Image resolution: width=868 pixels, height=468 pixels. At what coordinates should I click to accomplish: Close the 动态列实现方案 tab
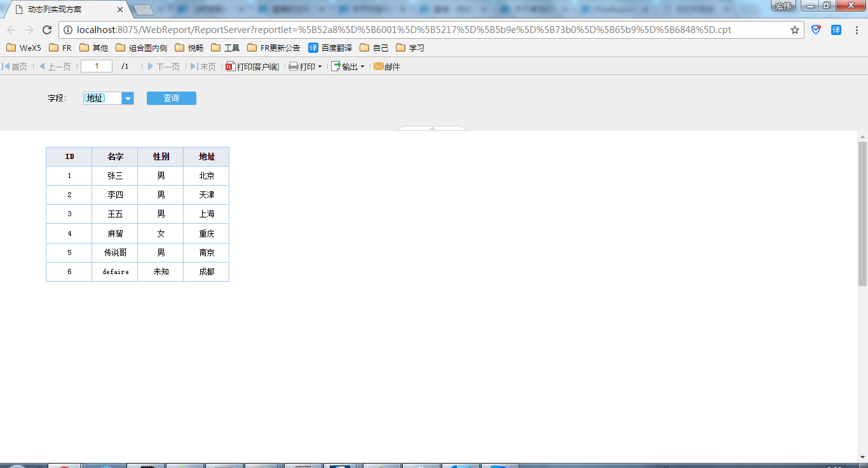119,10
